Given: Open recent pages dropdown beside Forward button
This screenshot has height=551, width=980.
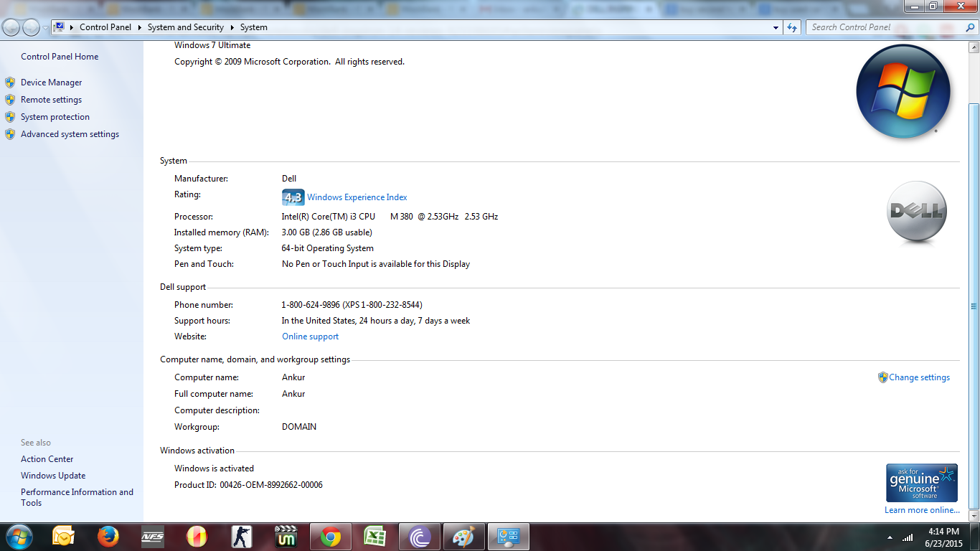Looking at the screenshot, I should click(46, 27).
